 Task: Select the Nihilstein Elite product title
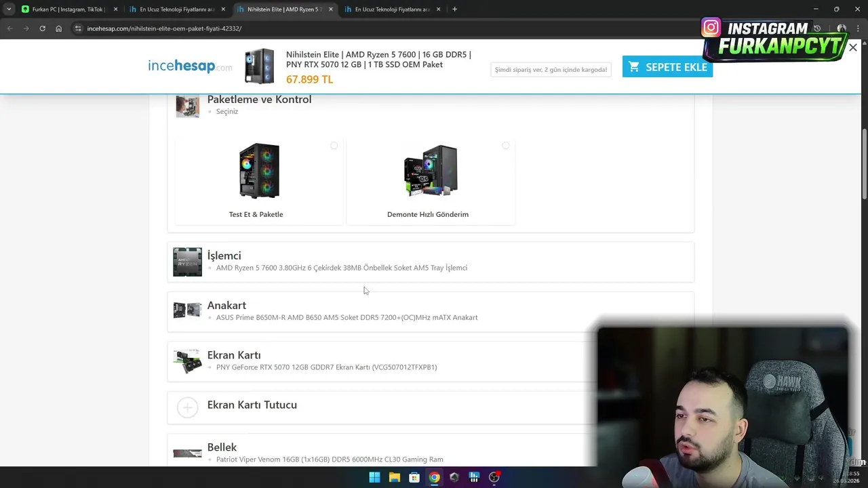pos(378,60)
